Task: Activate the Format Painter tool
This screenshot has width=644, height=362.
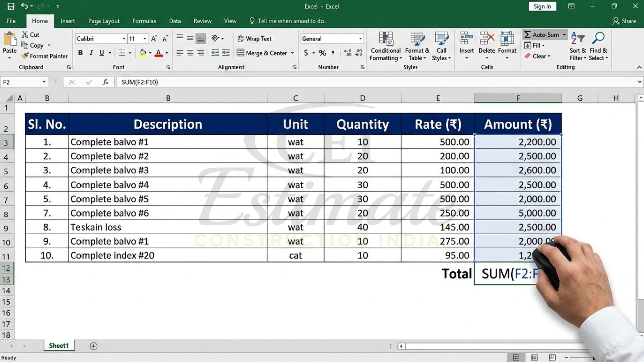Action: [x=45, y=56]
